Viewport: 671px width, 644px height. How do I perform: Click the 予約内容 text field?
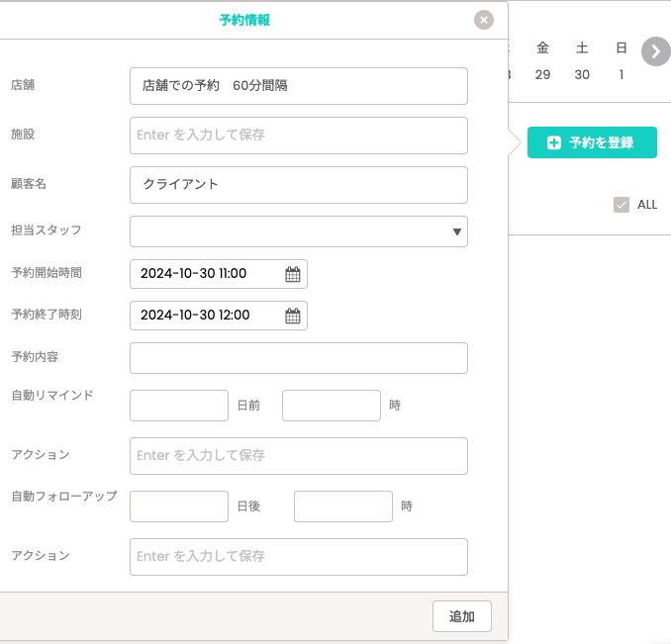[x=298, y=358]
